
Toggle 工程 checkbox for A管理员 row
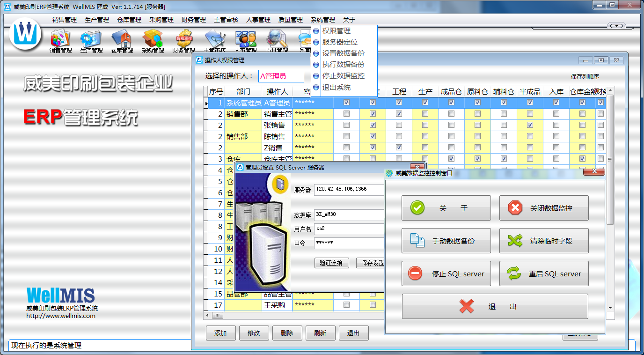tap(399, 103)
